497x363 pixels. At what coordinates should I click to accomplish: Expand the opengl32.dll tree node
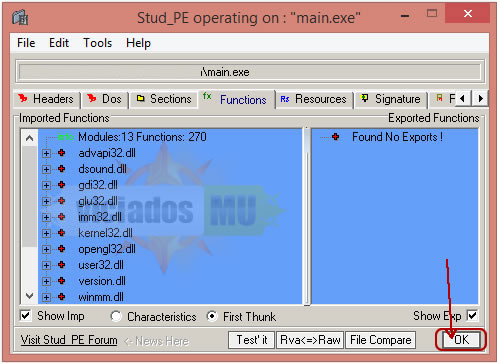coord(46,249)
